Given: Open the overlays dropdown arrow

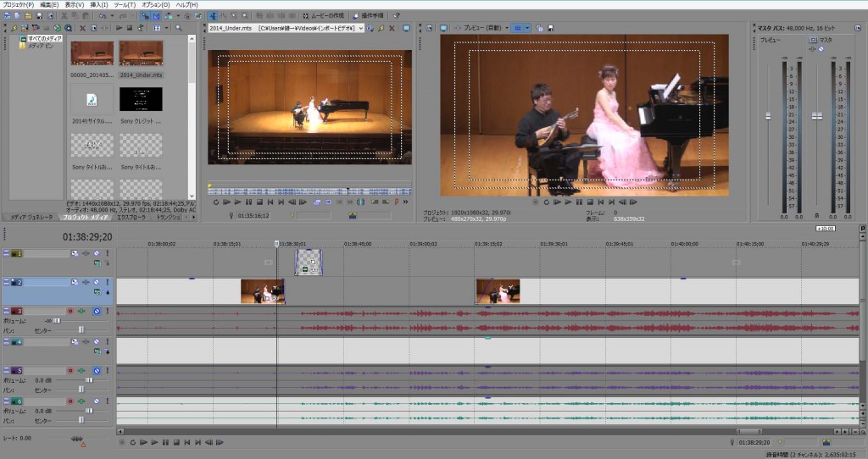Looking at the screenshot, I should 527,28.
